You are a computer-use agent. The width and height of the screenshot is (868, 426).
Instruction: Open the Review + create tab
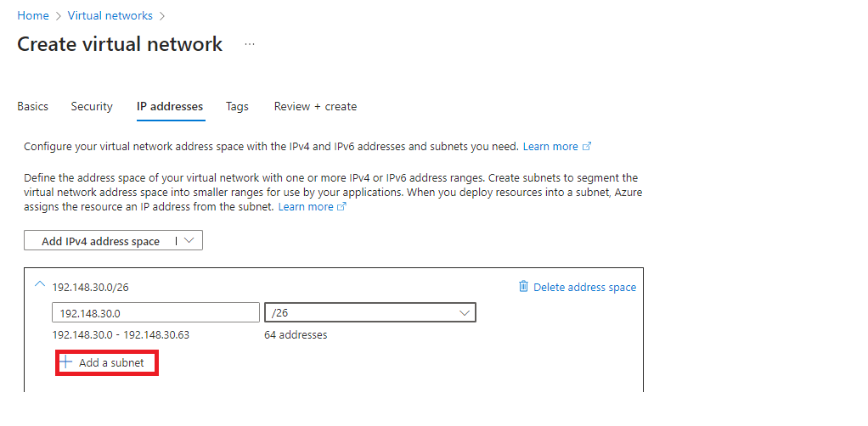[x=315, y=107]
